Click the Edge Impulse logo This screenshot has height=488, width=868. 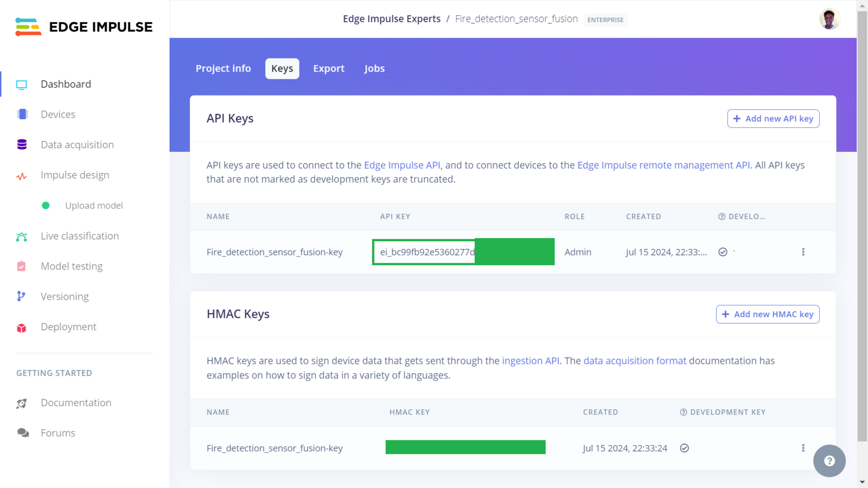(x=84, y=27)
